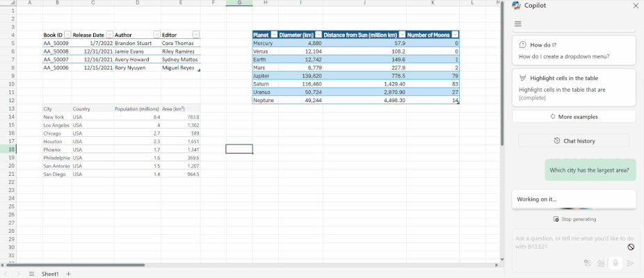Click the Copilot logo icon
The width and height of the screenshot is (644, 278).
pos(517,6)
